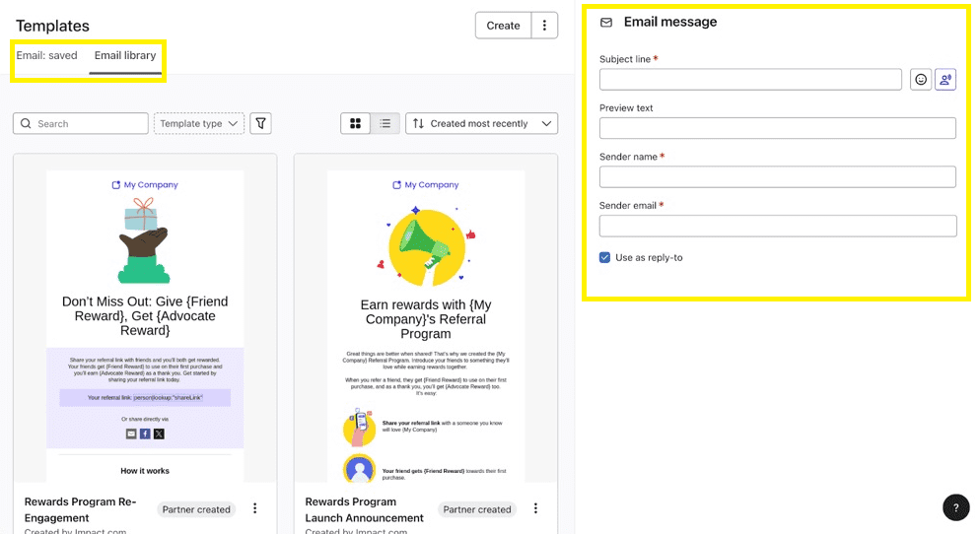Viewport: 980px width, 534px height.
Task: Click the Rewards Program Re-Engagement title
Action: tap(80, 509)
